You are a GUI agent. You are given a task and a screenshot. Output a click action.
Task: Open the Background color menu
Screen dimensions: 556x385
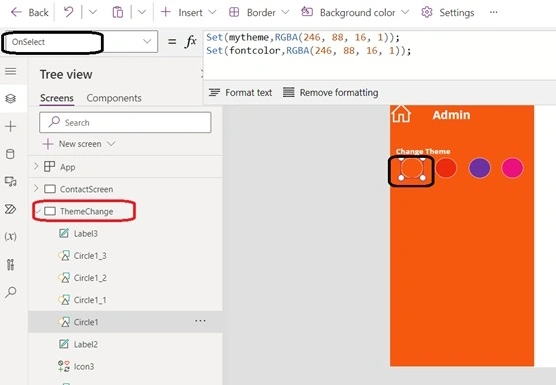[x=355, y=12]
